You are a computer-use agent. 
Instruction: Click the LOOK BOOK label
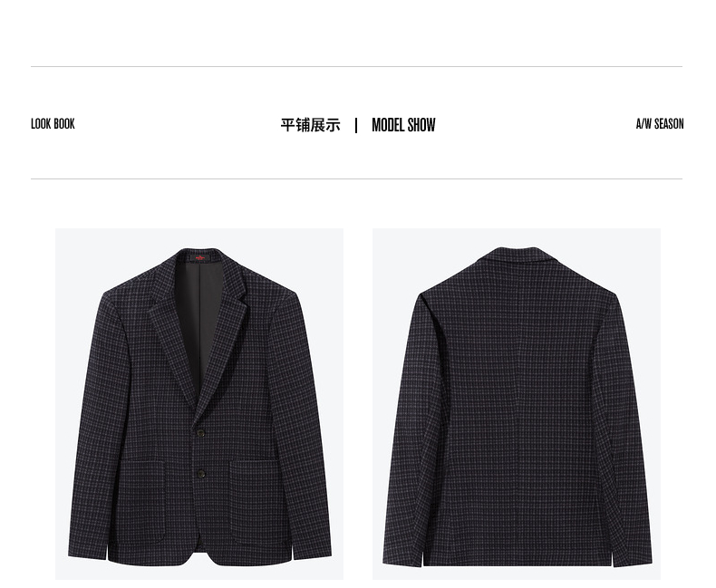(53, 124)
